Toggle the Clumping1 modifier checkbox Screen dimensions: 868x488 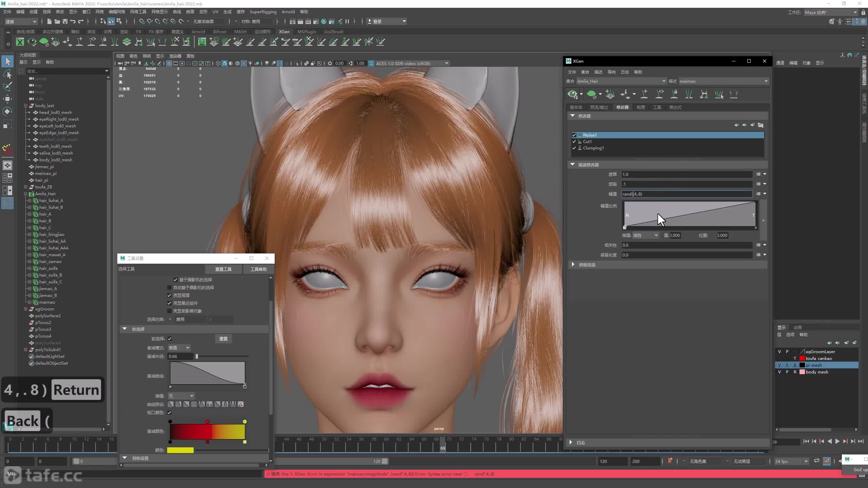pyautogui.click(x=574, y=148)
